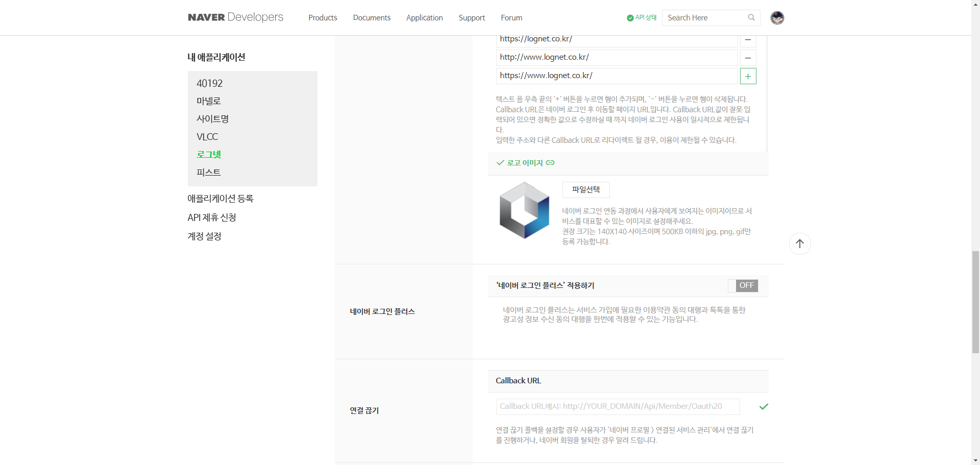Click the search magnifier icon

click(751, 17)
